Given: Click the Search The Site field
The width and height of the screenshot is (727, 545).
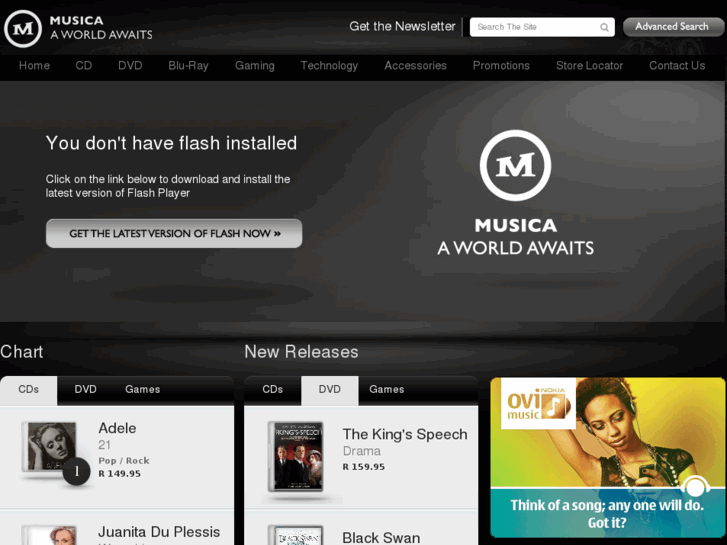Looking at the screenshot, I should [x=542, y=27].
